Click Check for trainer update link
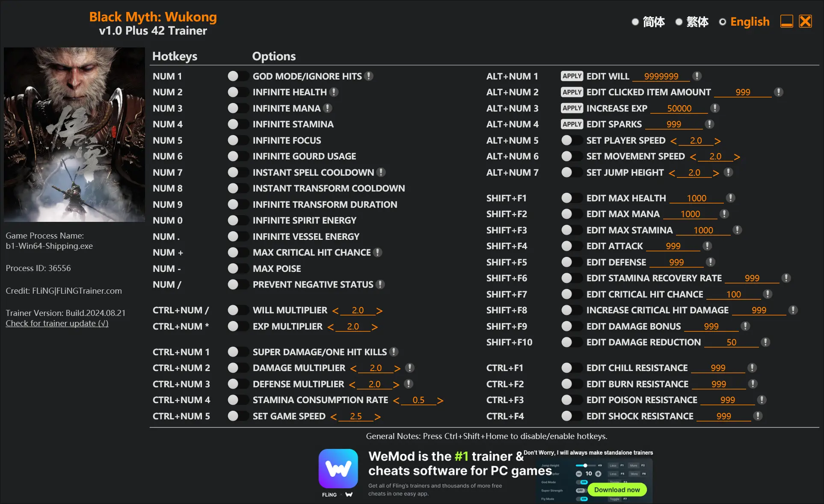 (x=58, y=324)
